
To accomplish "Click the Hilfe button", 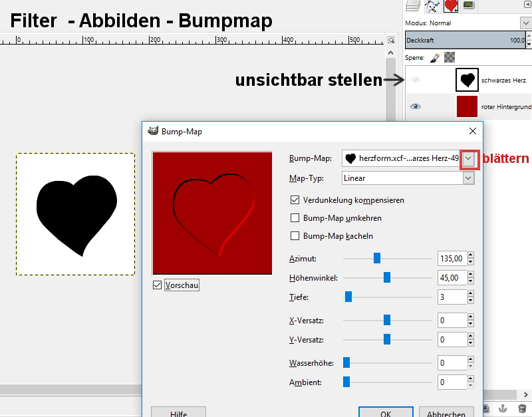I will [x=178, y=412].
